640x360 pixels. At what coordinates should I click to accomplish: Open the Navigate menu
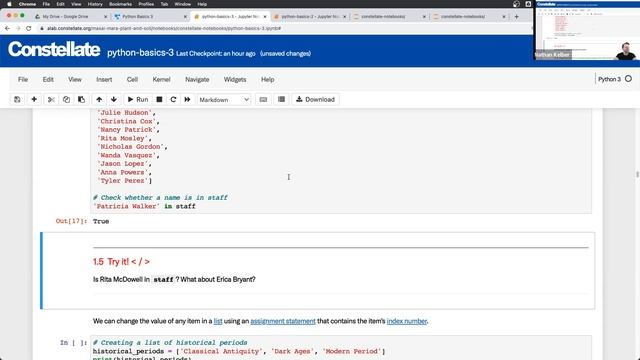coord(197,80)
